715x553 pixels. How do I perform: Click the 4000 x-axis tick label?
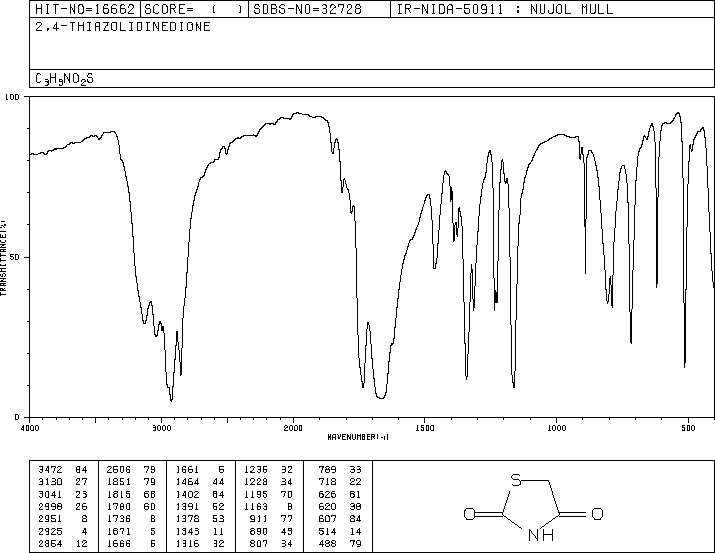pos(30,428)
